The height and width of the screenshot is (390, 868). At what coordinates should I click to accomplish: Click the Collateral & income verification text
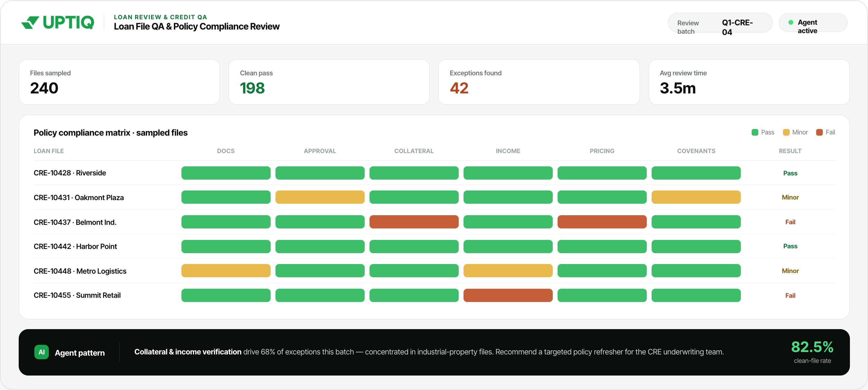[x=188, y=352]
